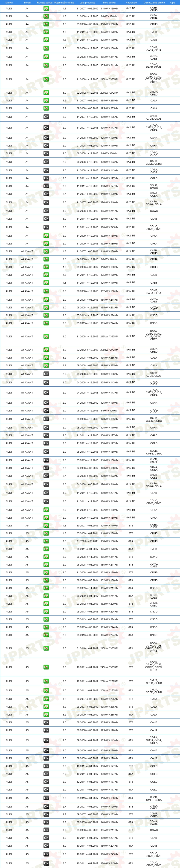
Task: Click '176kW / 240KM' in the A4 8K2 row
Action: 110,203
